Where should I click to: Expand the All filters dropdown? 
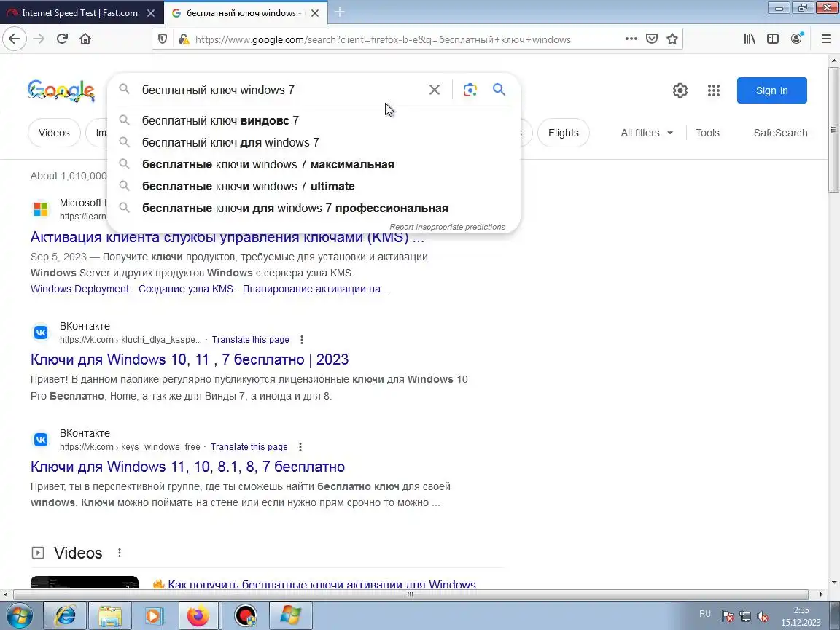point(647,133)
